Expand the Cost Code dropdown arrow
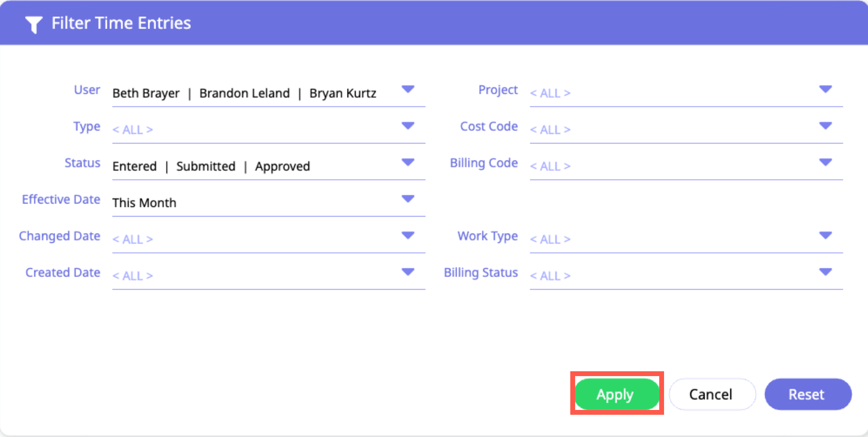Screen dimensions: 868x437 (x=825, y=126)
